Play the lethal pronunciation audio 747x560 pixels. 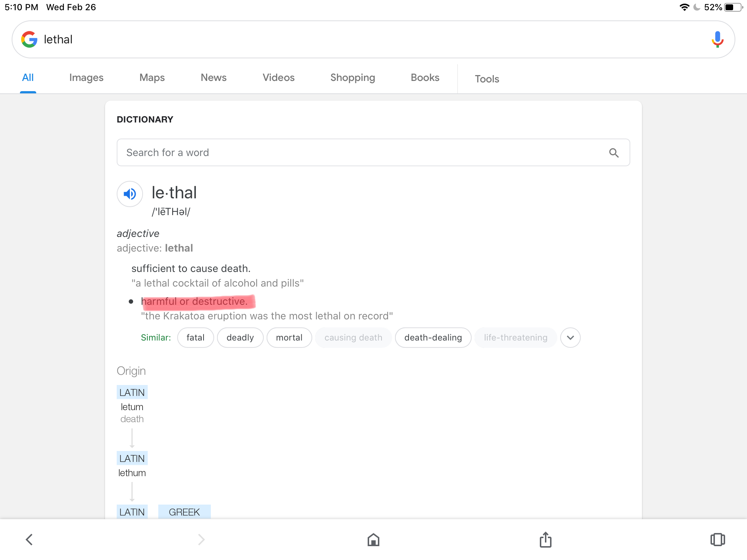tap(129, 194)
